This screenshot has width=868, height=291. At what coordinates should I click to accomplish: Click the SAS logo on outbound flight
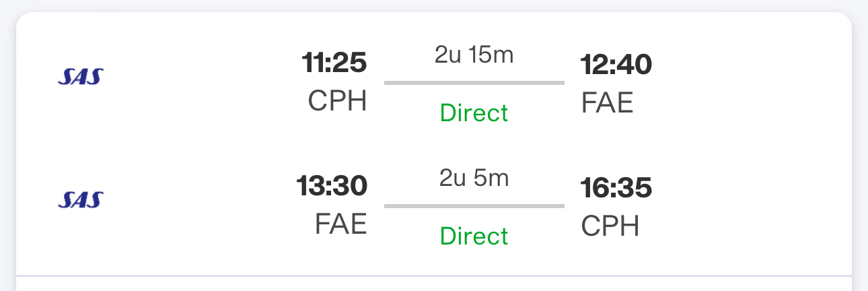(x=79, y=76)
